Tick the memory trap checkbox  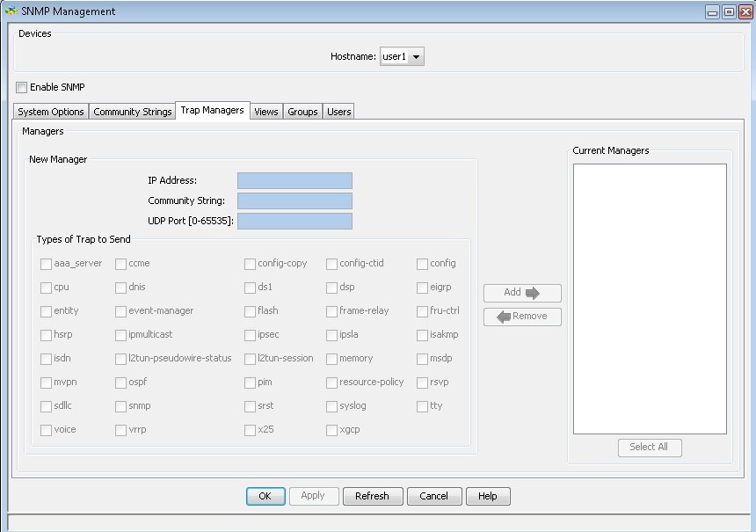coord(331,359)
